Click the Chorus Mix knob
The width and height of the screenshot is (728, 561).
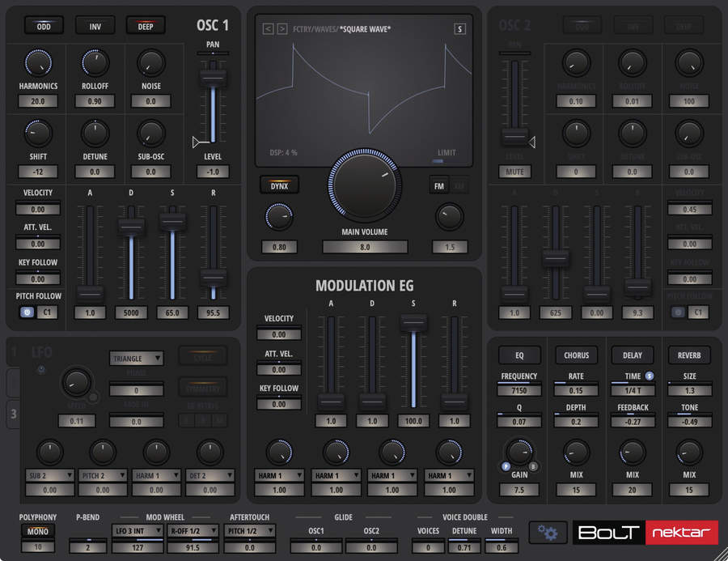coord(576,452)
